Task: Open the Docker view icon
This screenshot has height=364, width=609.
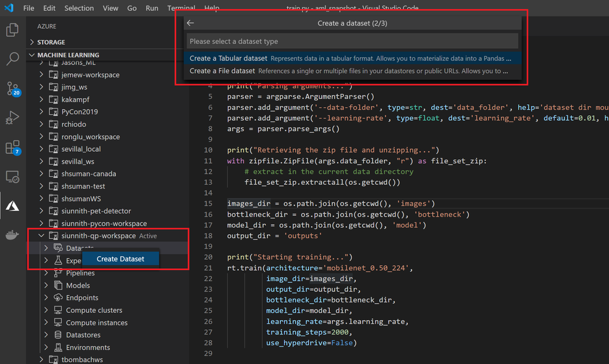Action: click(12, 235)
